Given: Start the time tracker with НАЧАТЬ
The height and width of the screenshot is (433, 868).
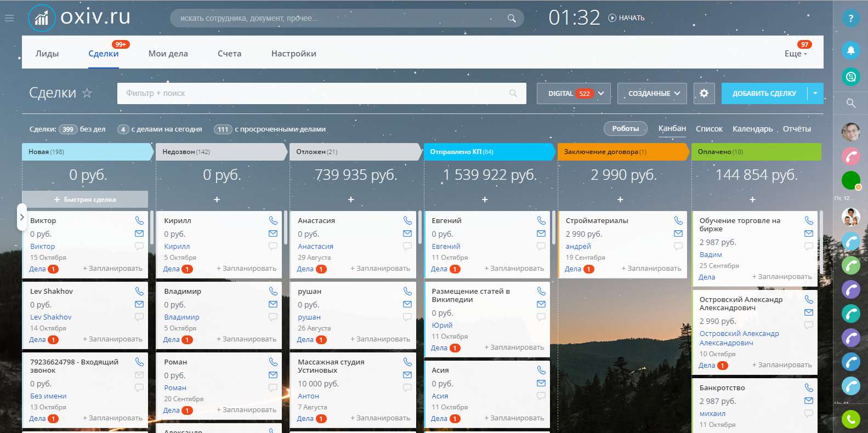Looking at the screenshot, I should pos(626,18).
